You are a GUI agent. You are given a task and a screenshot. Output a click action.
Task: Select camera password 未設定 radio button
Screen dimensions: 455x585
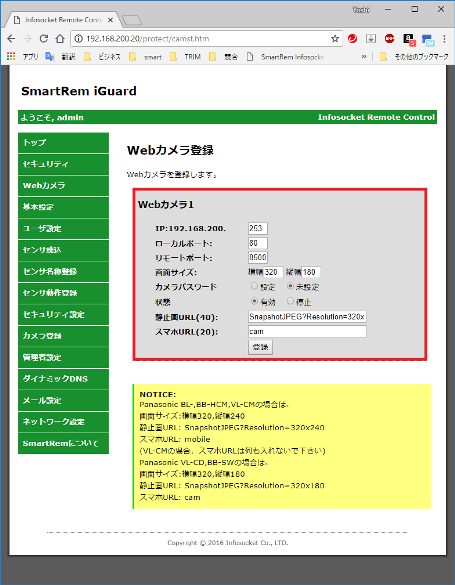click(290, 286)
